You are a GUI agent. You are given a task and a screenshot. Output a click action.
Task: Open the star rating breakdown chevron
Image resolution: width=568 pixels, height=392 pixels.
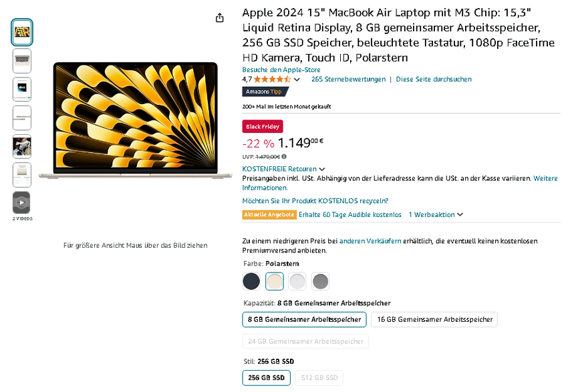[x=297, y=79]
